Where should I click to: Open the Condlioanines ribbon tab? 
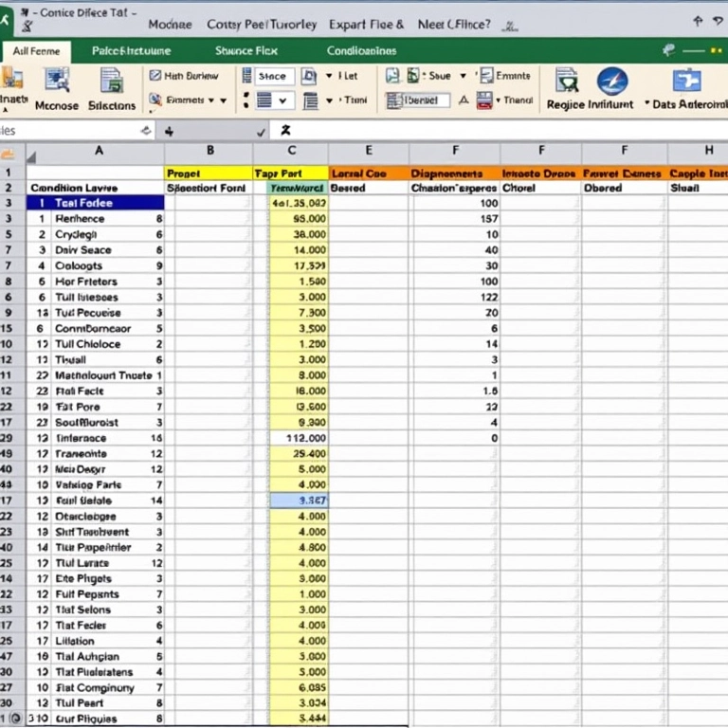[361, 51]
